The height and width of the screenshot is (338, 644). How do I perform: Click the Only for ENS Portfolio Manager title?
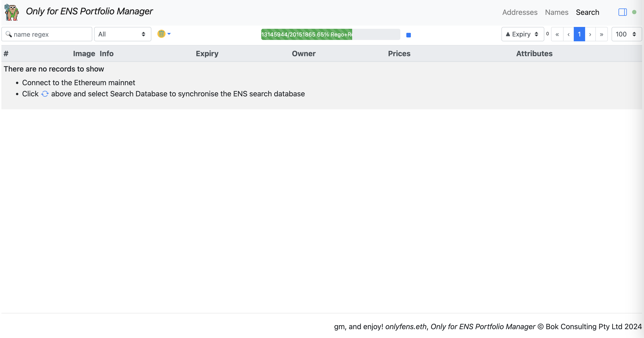(89, 11)
